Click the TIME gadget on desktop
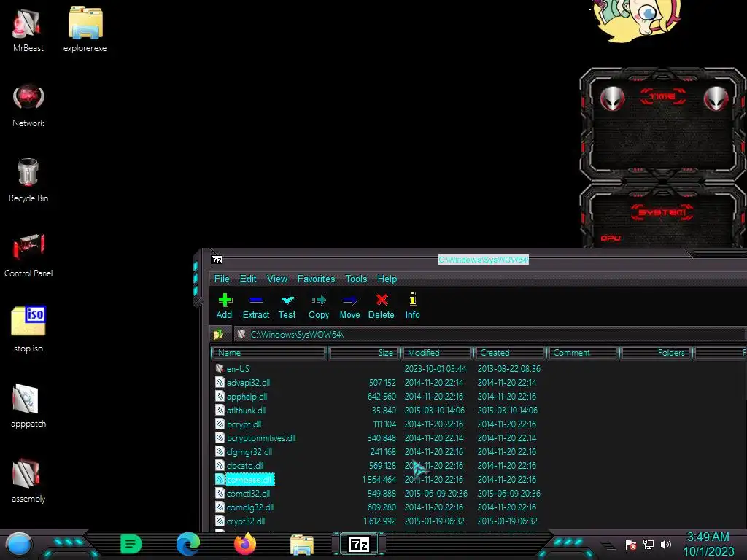 [662, 125]
